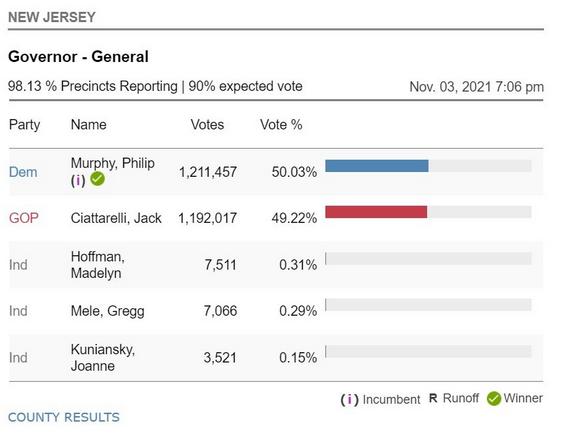Click the Incumbent (i) icon in legend

(350, 399)
